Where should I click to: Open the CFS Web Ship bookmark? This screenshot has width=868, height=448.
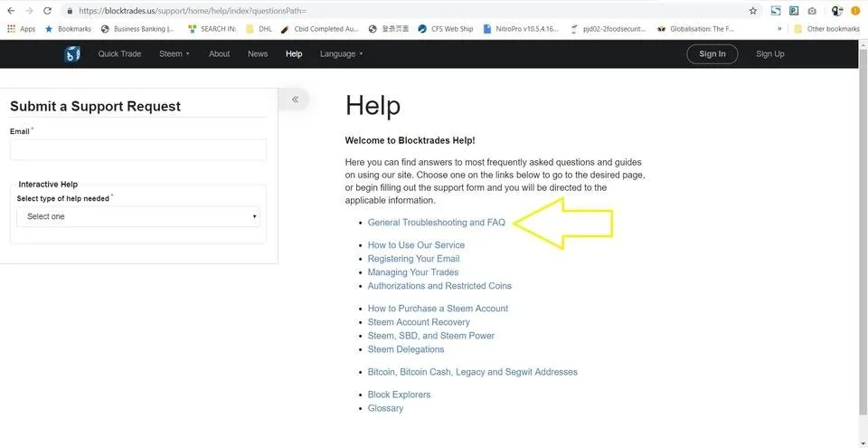pyautogui.click(x=446, y=29)
